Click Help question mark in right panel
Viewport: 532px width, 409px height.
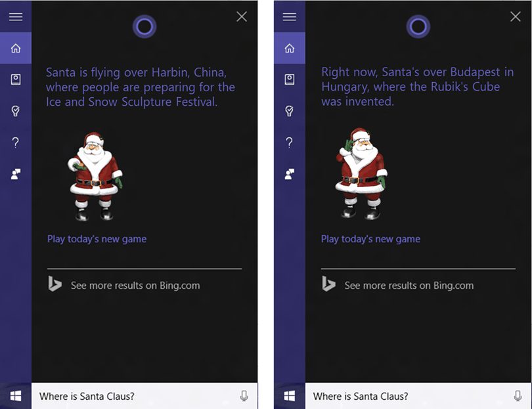290,142
